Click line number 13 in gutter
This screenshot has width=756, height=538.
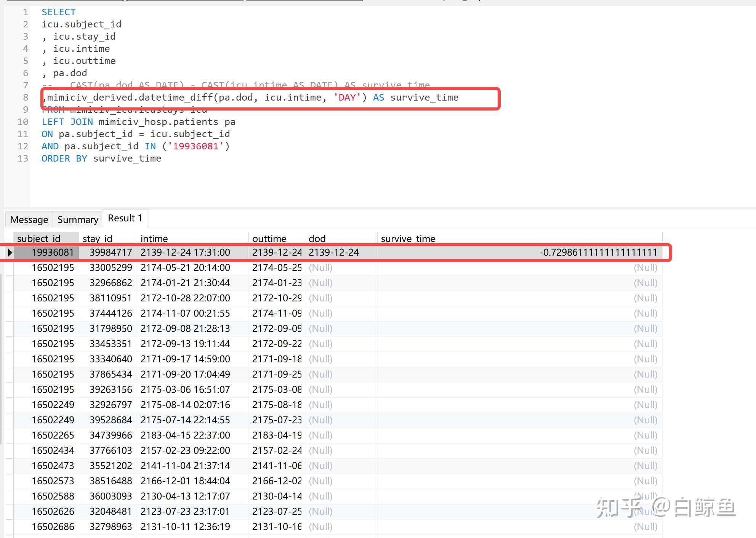pos(22,159)
